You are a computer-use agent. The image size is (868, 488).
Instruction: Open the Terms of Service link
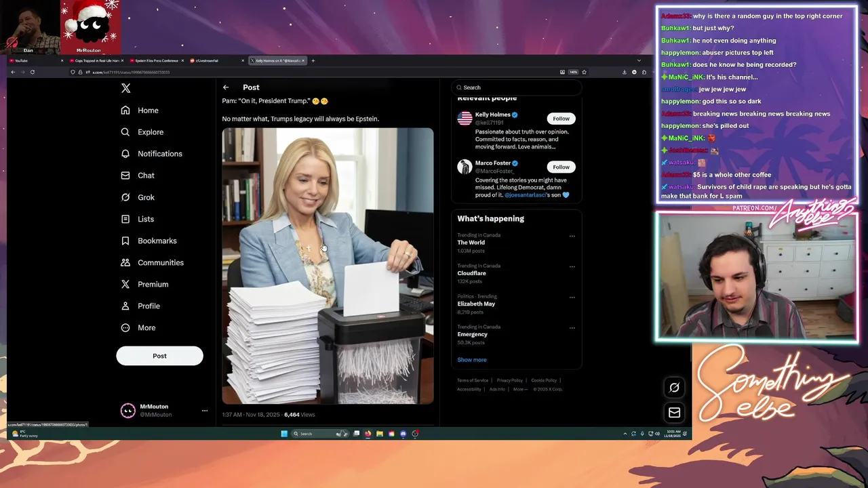point(473,380)
